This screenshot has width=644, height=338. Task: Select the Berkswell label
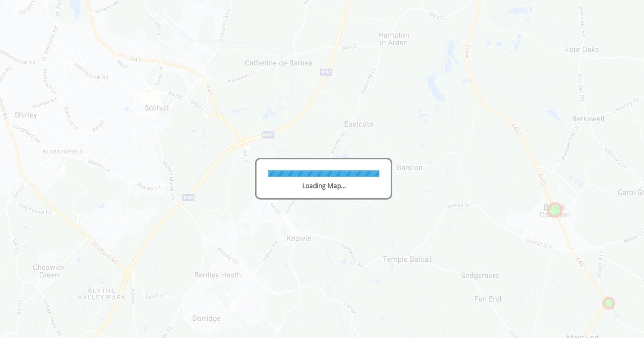(588, 119)
